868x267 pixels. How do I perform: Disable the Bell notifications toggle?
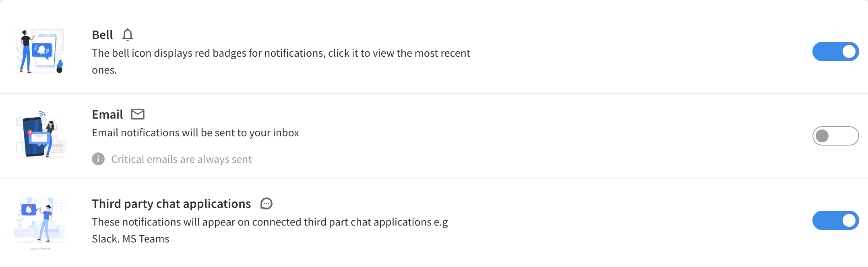point(836,51)
